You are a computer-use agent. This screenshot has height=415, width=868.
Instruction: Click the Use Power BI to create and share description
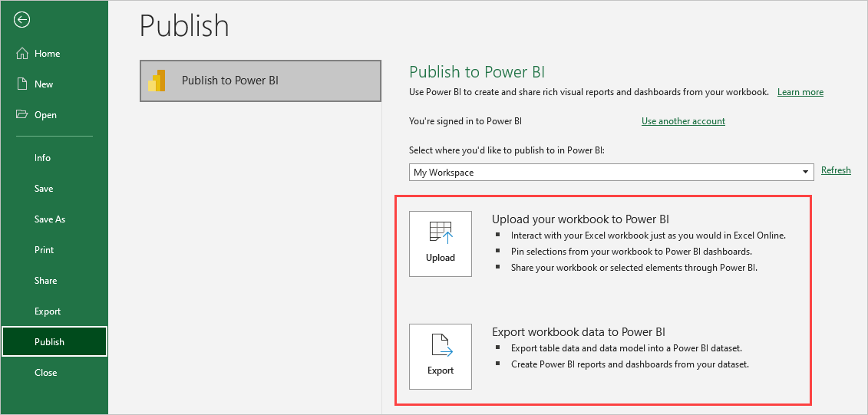(x=589, y=92)
